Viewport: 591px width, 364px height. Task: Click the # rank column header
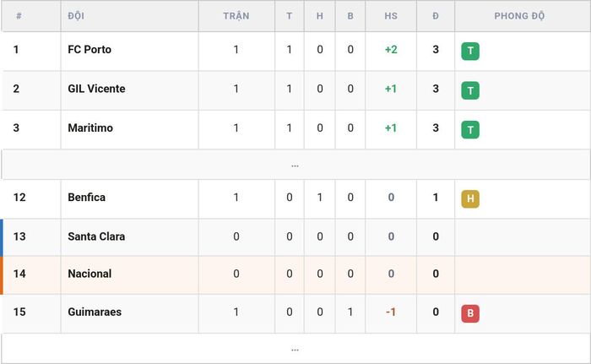tap(19, 16)
